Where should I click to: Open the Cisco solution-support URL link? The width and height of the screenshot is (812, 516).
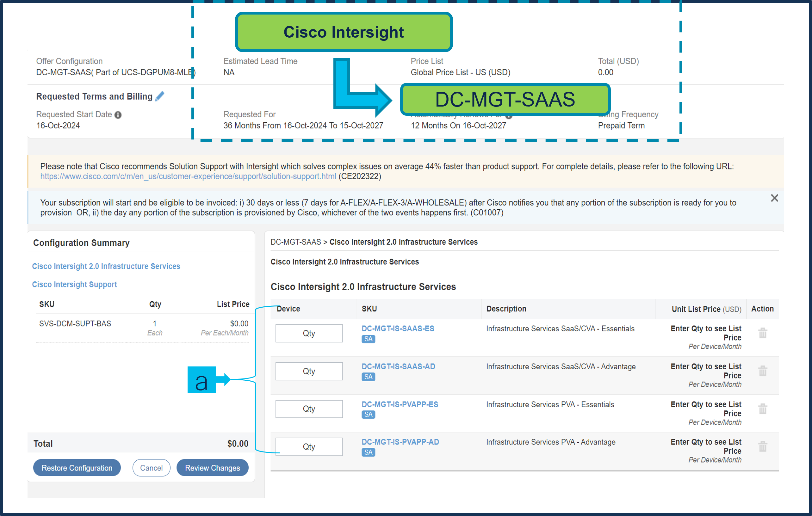pos(188,176)
